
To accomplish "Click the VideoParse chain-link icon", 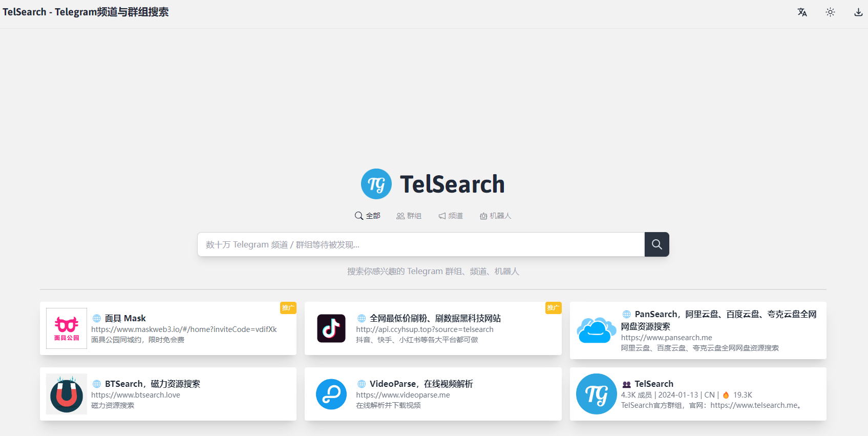I will (x=331, y=394).
